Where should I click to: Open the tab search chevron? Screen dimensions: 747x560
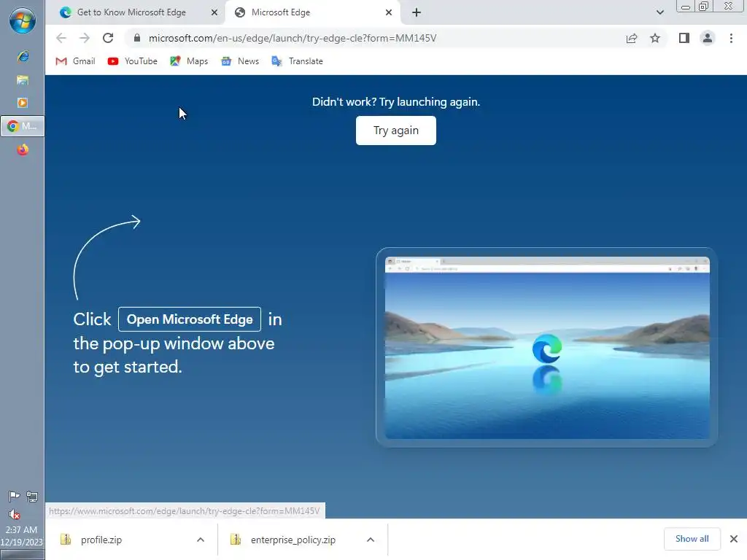659,12
